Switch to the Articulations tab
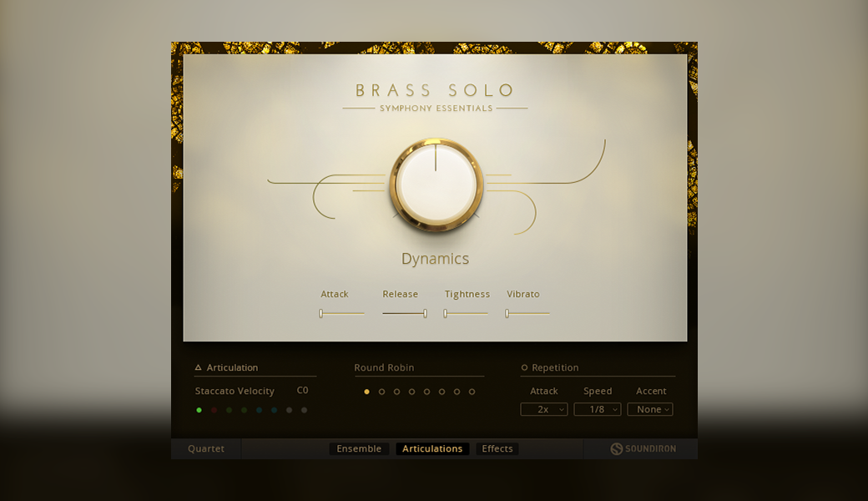This screenshot has height=501, width=868. point(432,449)
